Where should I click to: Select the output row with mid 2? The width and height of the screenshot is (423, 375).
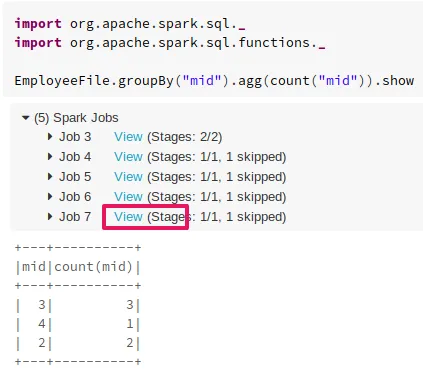(x=78, y=343)
